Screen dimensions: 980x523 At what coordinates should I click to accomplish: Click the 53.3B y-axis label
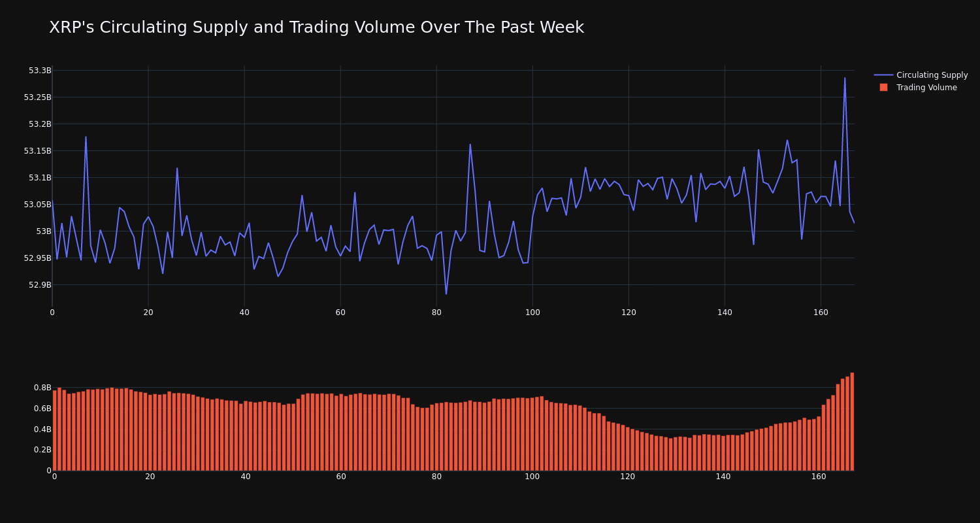tap(40, 71)
